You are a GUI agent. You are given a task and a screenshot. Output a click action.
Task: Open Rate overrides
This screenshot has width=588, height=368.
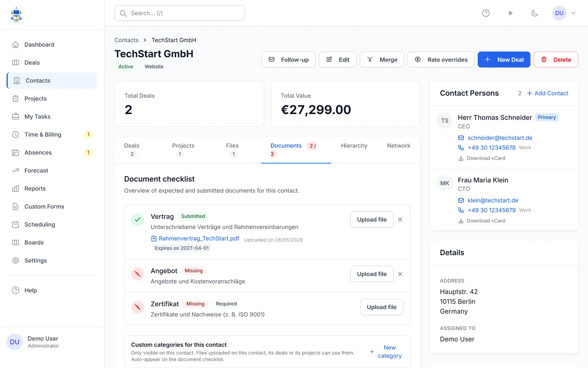pos(441,60)
